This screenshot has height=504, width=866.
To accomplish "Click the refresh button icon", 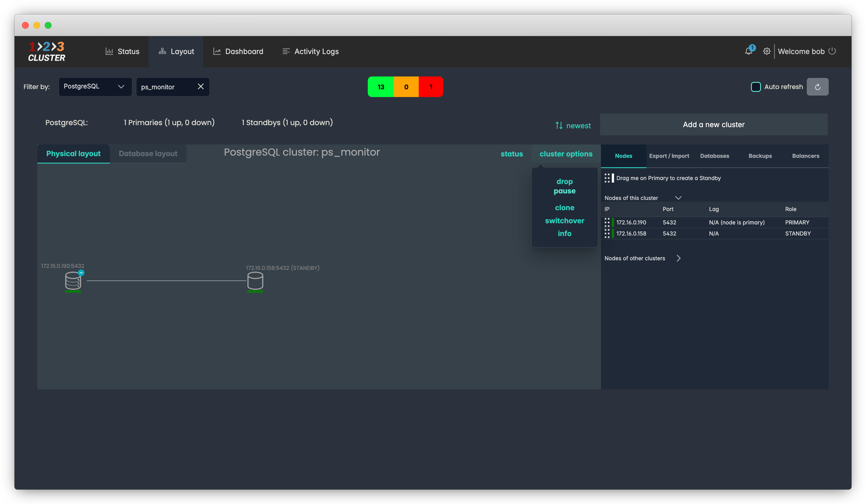I will pyautogui.click(x=817, y=87).
